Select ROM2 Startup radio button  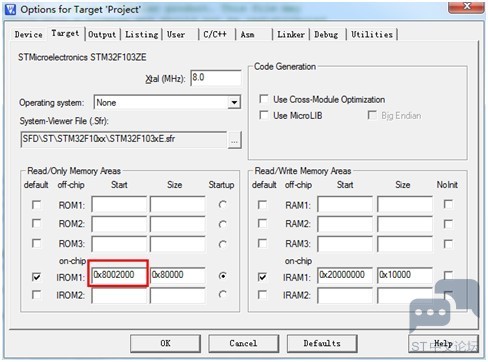pos(223,224)
